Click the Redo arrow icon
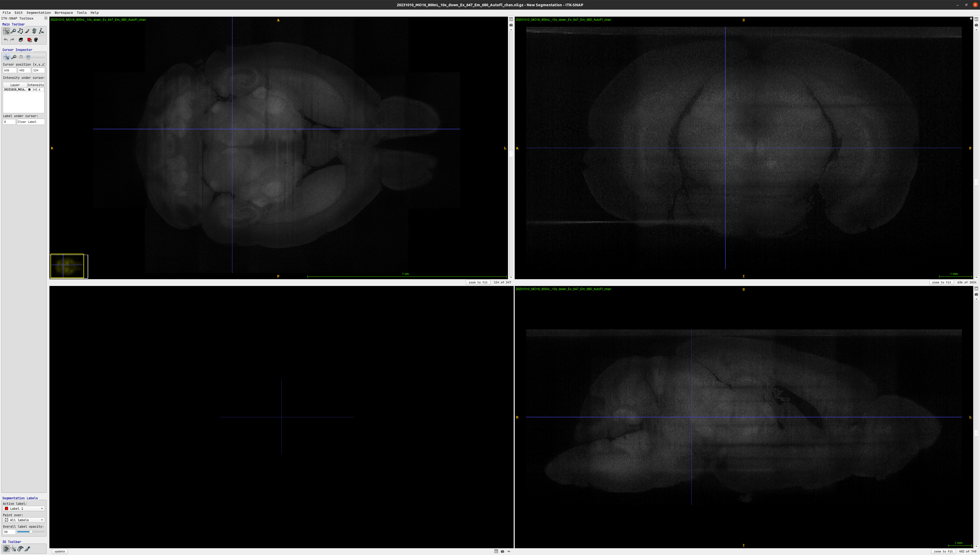The height and width of the screenshot is (555, 980). point(12,40)
